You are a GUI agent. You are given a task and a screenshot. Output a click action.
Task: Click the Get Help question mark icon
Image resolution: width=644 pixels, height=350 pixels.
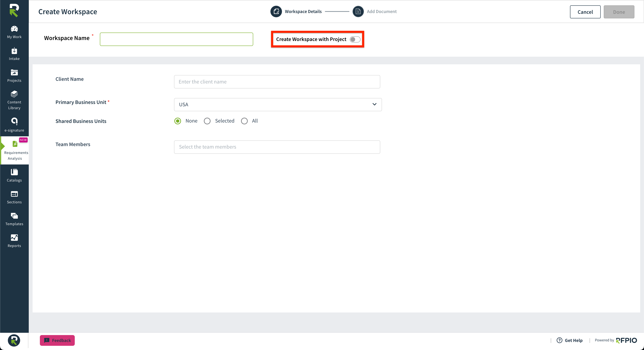559,340
